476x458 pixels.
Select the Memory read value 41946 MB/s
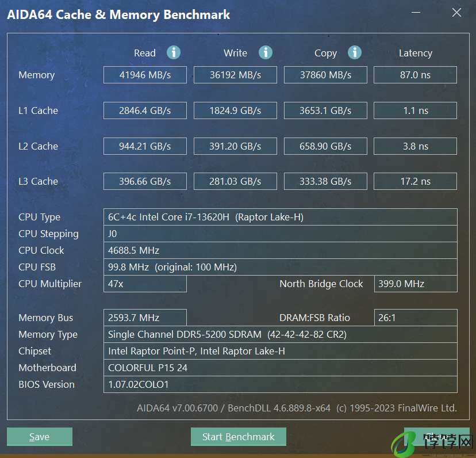click(x=145, y=75)
